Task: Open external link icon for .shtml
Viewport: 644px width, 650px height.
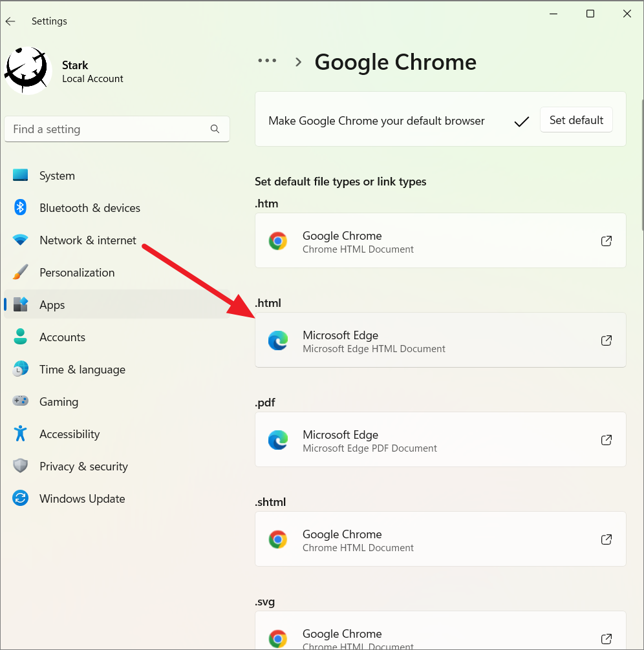Action: [606, 540]
